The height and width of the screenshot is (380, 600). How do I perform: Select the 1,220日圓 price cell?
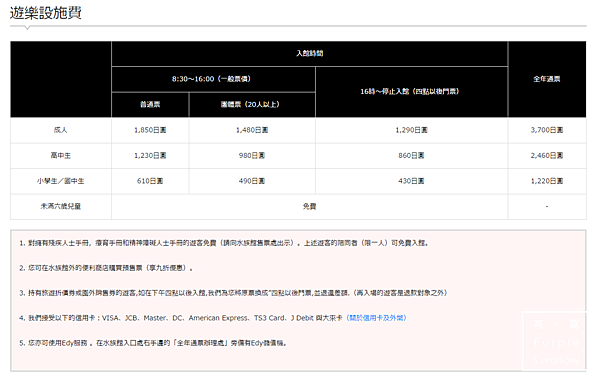[547, 181]
